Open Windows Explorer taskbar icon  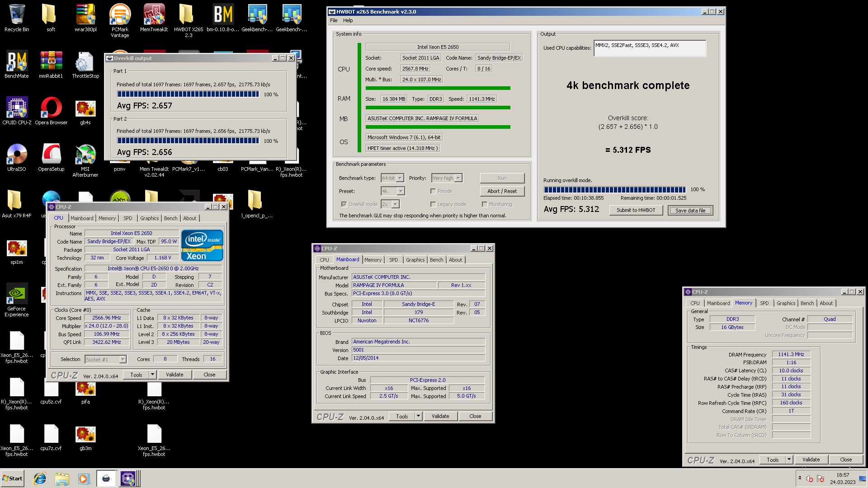click(x=62, y=479)
